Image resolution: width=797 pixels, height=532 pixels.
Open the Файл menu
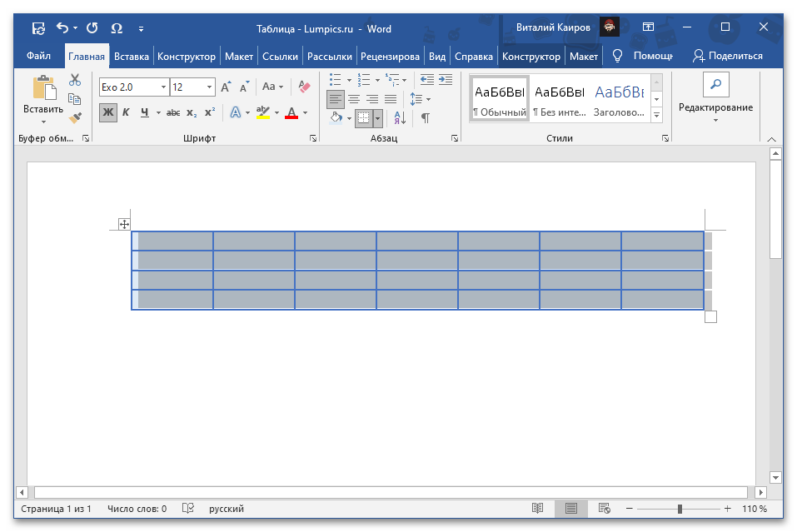tap(38, 56)
